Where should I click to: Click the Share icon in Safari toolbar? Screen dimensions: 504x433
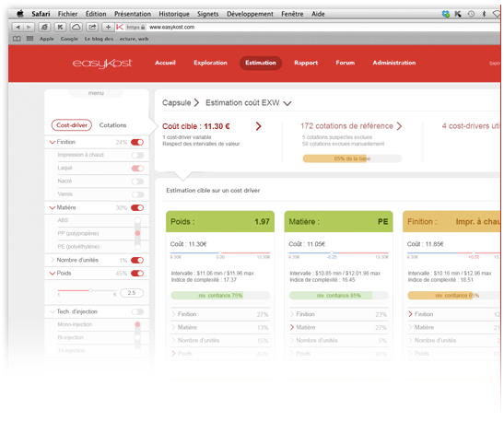[92, 27]
